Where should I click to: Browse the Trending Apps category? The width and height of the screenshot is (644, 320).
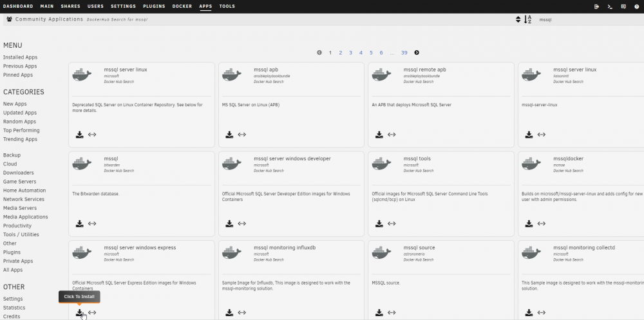(20, 139)
